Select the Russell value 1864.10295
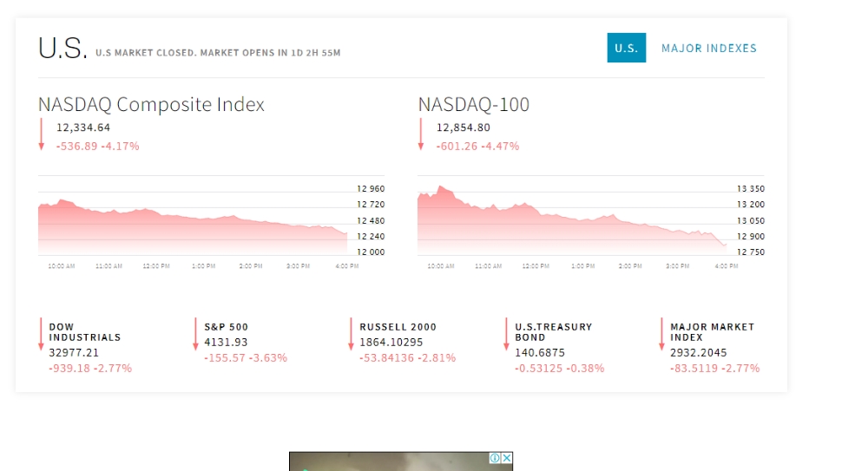The width and height of the screenshot is (868, 471). pyautogui.click(x=391, y=342)
